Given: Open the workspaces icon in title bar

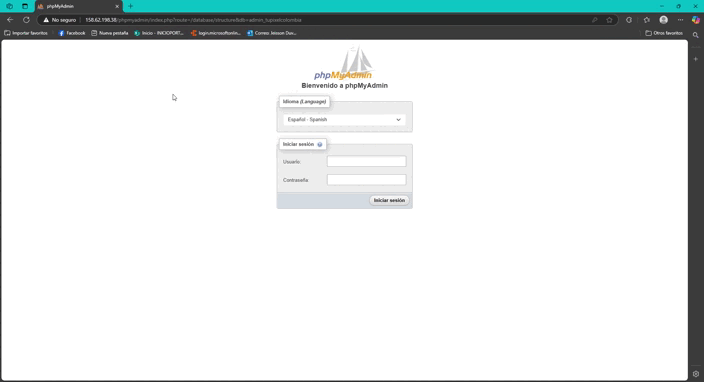Looking at the screenshot, I should pos(9,6).
